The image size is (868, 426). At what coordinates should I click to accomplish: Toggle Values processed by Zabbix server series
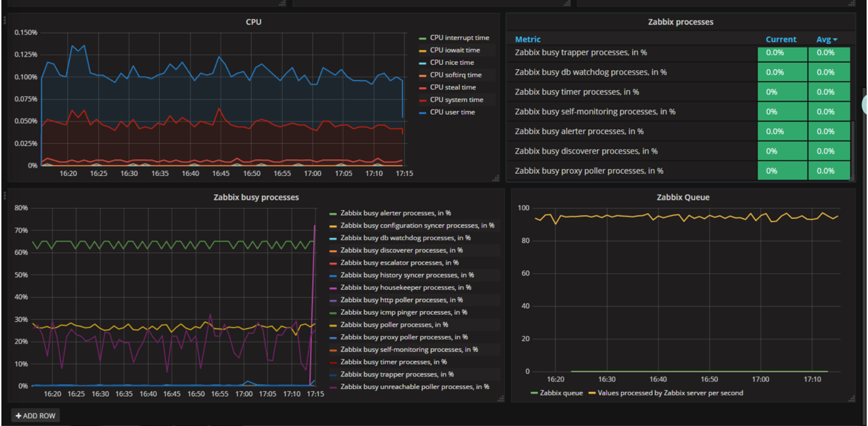668,393
